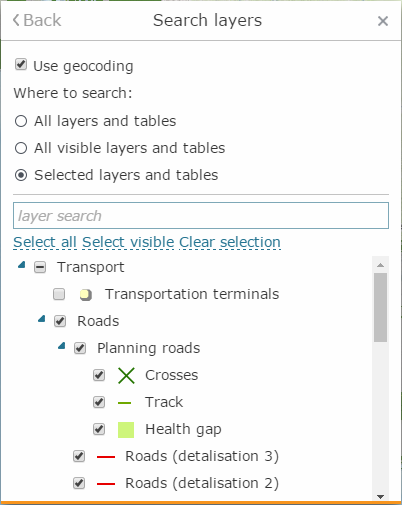Click the red Roads (detalisation 3) line symbol
The height and width of the screenshot is (505, 402).
[x=106, y=457]
